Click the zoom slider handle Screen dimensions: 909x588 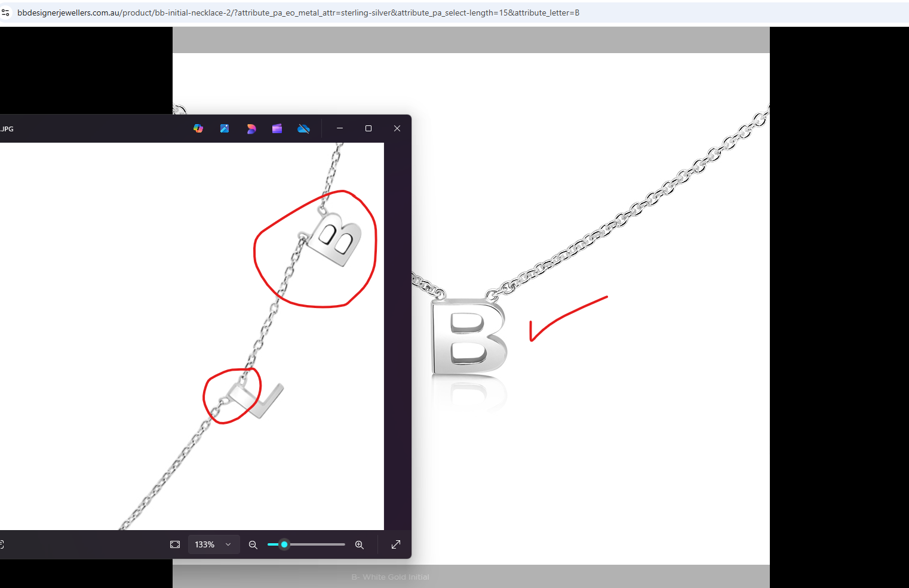[x=284, y=544]
